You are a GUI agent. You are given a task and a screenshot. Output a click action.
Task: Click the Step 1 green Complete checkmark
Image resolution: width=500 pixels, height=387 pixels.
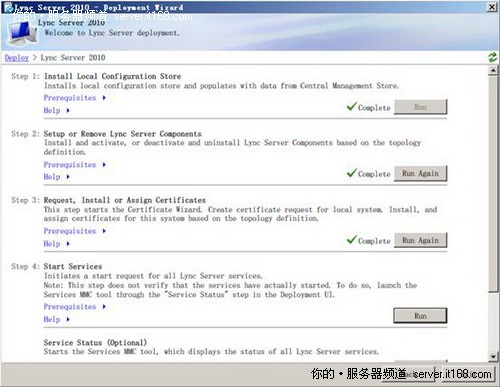(x=352, y=106)
